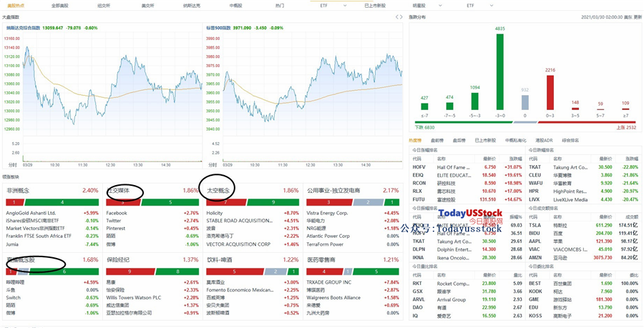This screenshot has width=644, height=328.
Task: Select the 美股热点 tab
Action: pyautogui.click(x=16, y=6)
